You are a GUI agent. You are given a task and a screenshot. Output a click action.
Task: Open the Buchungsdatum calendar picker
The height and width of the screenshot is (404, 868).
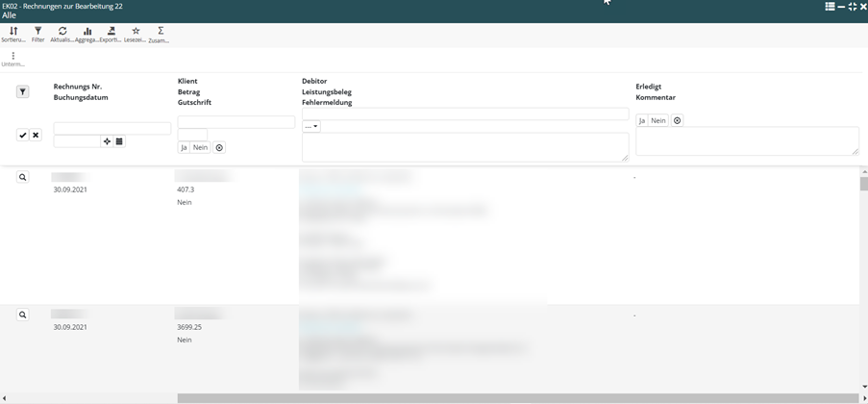pos(119,141)
